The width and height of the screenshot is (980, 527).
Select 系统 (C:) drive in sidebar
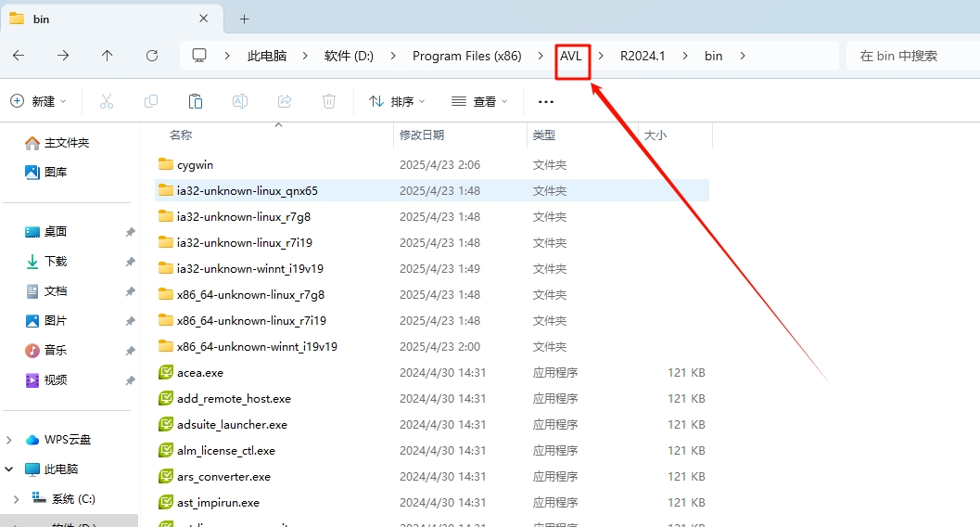64,498
